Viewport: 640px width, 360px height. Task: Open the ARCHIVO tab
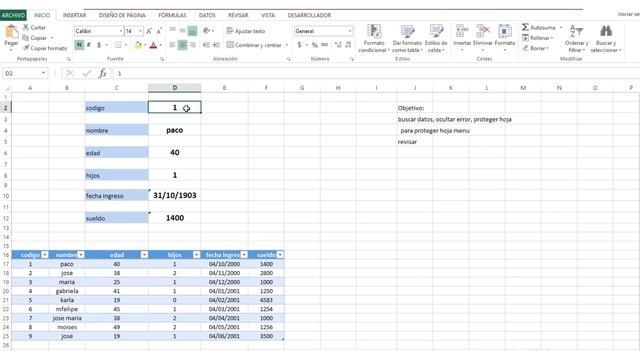tap(13, 15)
